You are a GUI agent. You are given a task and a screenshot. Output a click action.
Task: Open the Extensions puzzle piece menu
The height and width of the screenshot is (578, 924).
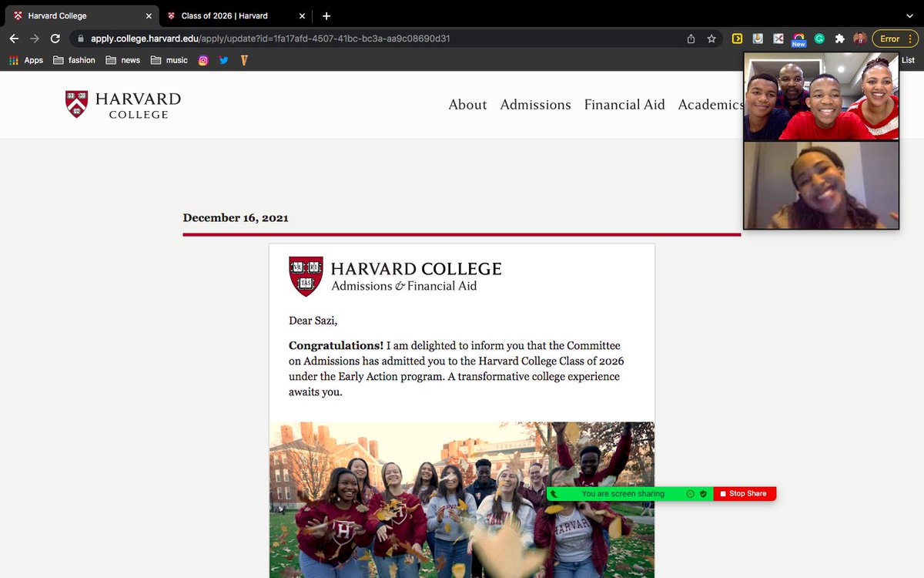click(x=840, y=39)
